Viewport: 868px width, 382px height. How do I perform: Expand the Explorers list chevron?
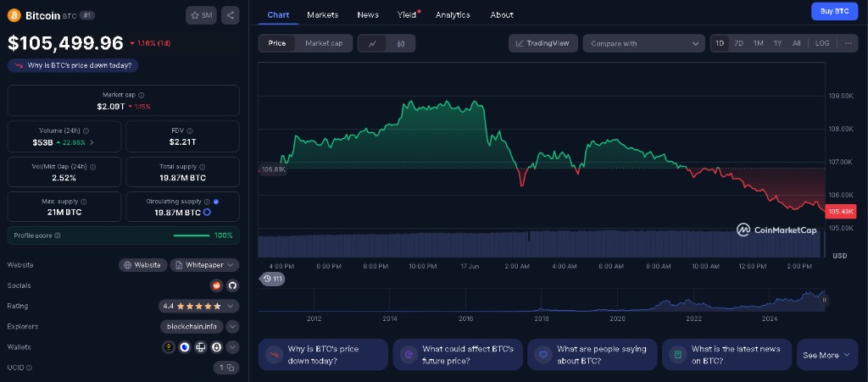click(x=232, y=326)
